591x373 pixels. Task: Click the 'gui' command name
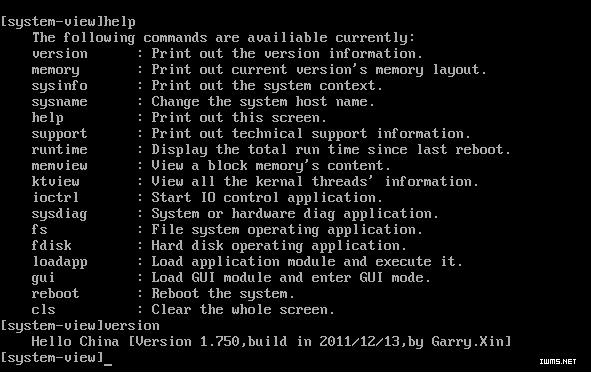click(43, 278)
